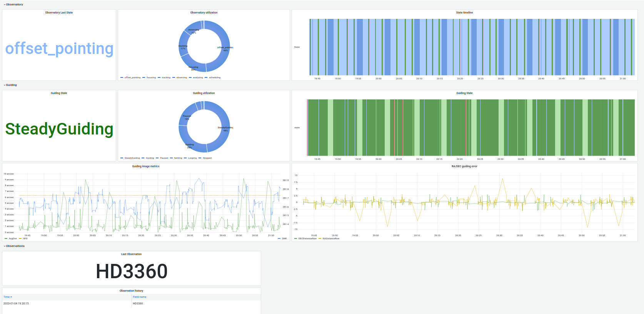Screen dimensions: 644x314
Task: Open the Last Observation panel title menu
Action: 131,254
